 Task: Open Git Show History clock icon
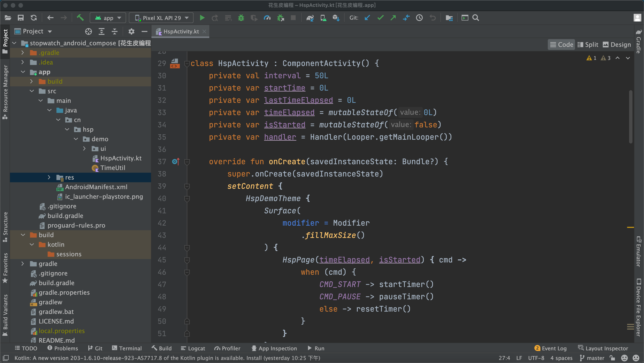click(x=419, y=18)
